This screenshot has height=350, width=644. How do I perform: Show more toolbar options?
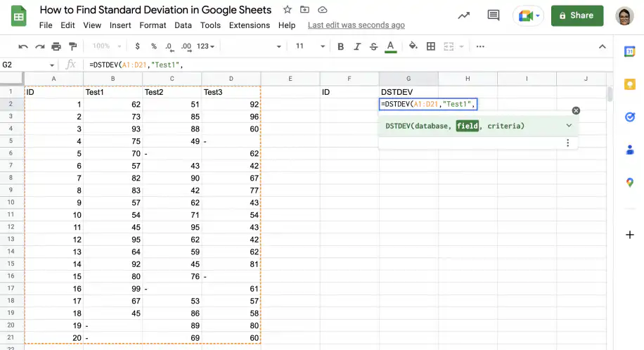[480, 46]
